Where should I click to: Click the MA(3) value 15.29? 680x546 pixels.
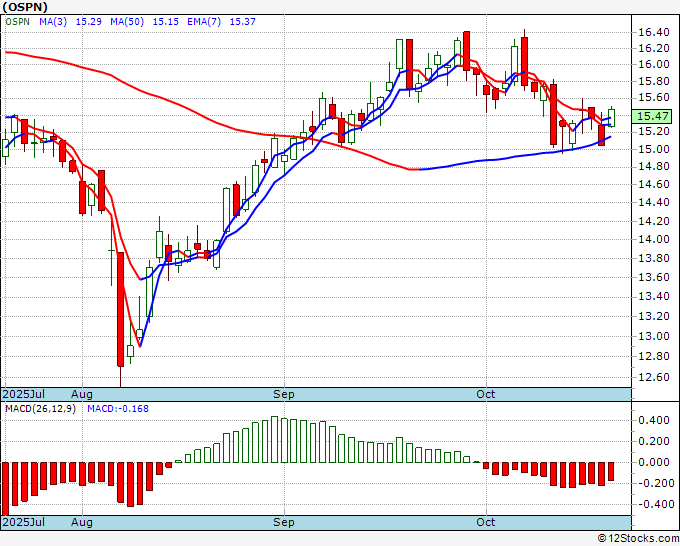tap(88, 21)
